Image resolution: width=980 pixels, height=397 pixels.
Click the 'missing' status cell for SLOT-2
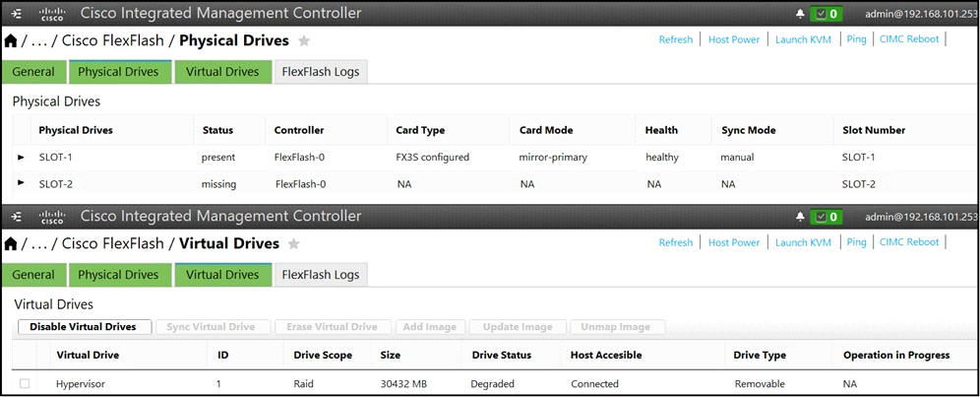tap(218, 184)
